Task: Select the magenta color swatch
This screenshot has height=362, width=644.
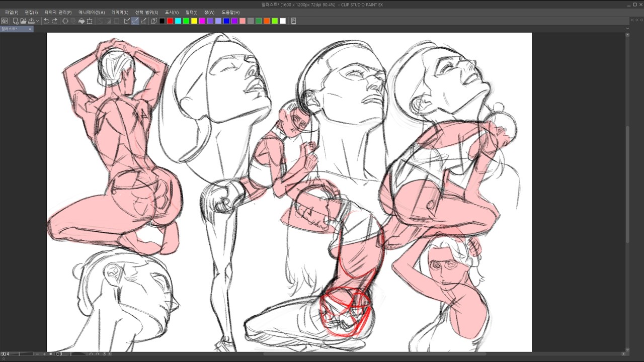Action: (202, 21)
